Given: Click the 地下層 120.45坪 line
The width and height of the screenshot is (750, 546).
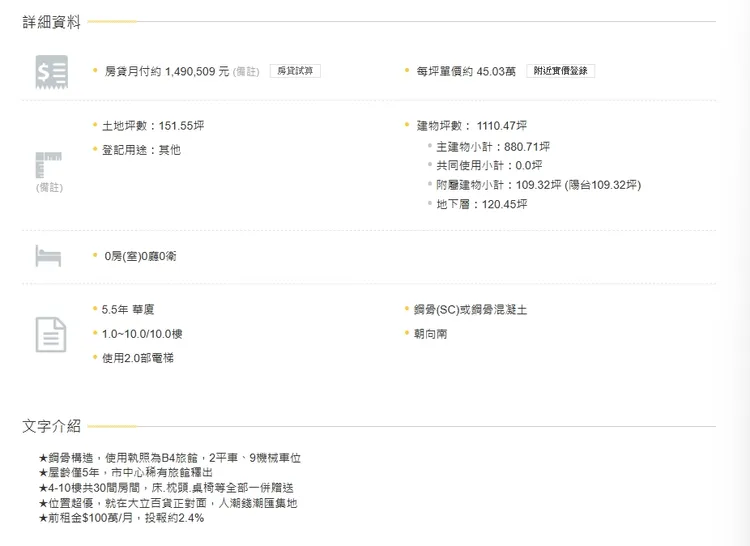Looking at the screenshot, I should [482, 204].
